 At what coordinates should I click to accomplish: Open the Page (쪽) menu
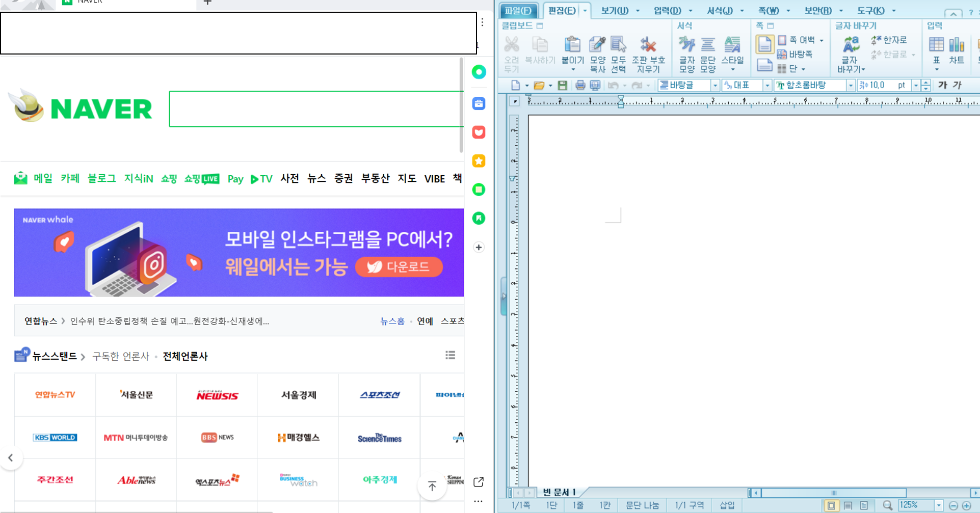pyautogui.click(x=769, y=11)
